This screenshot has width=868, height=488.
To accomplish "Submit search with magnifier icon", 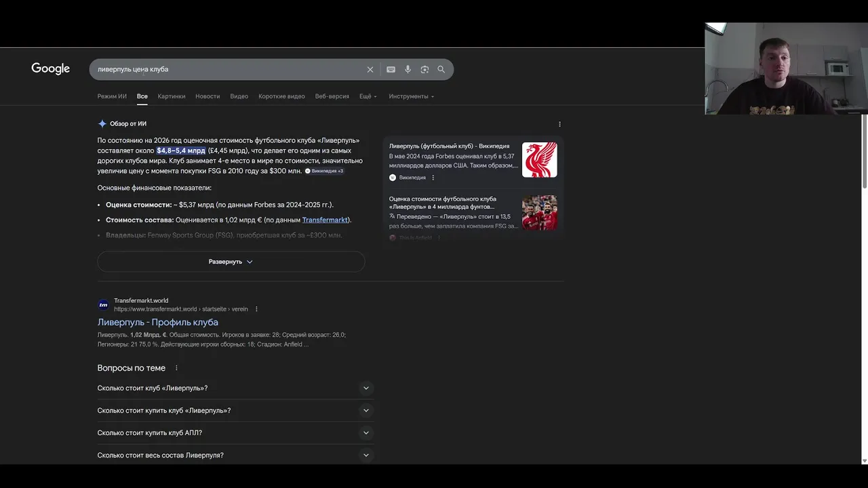I will 441,69.
